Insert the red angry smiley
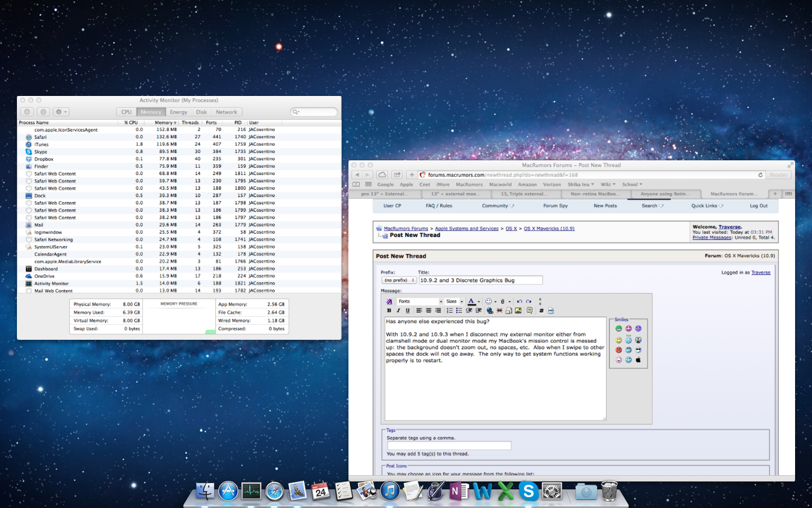The height and width of the screenshot is (508, 812). (619, 350)
